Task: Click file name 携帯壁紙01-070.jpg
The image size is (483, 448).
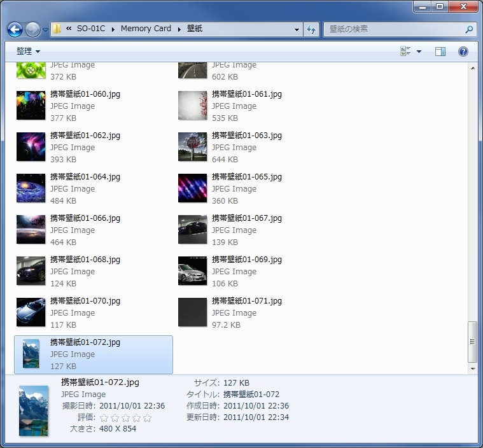Action: coord(85,300)
